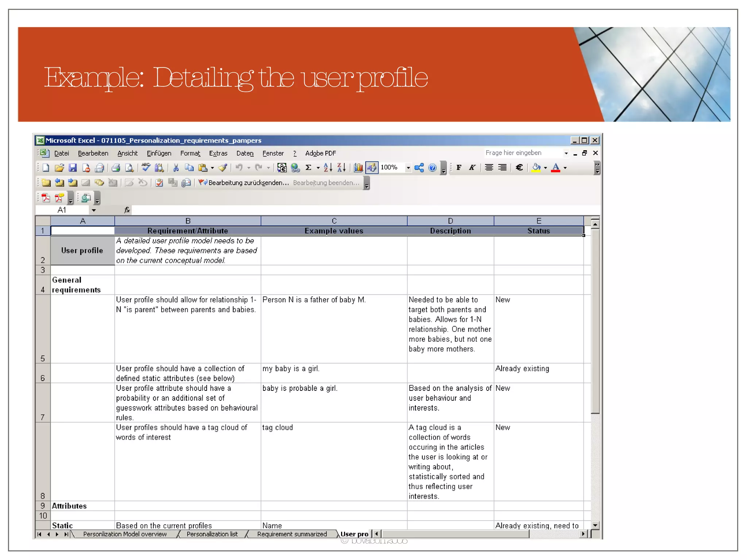The height and width of the screenshot is (560, 747).
Task: Click the AutoSum sigma icon
Action: coord(308,168)
